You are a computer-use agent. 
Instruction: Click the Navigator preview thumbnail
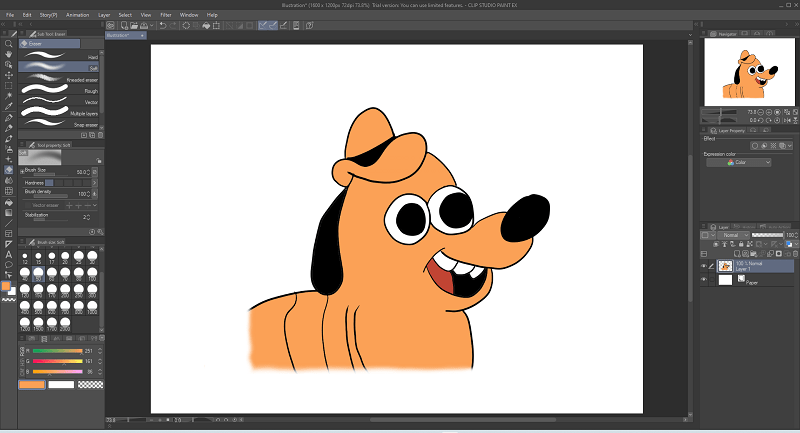[749, 72]
